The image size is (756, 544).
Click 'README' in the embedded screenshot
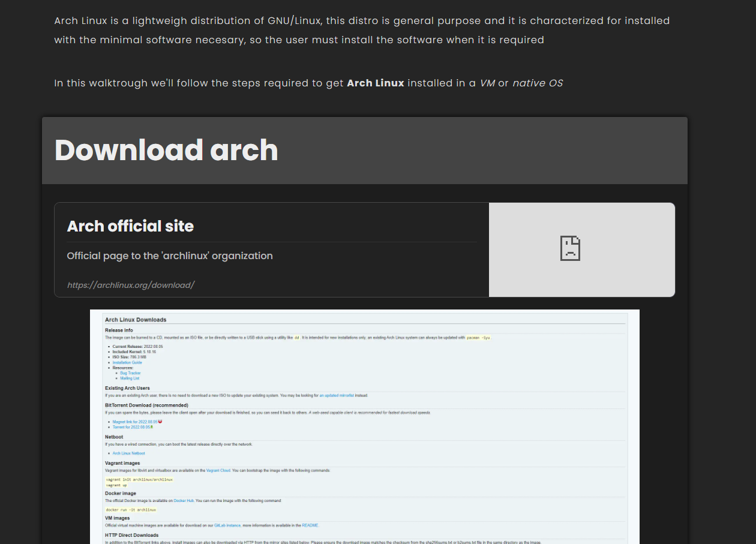point(310,525)
